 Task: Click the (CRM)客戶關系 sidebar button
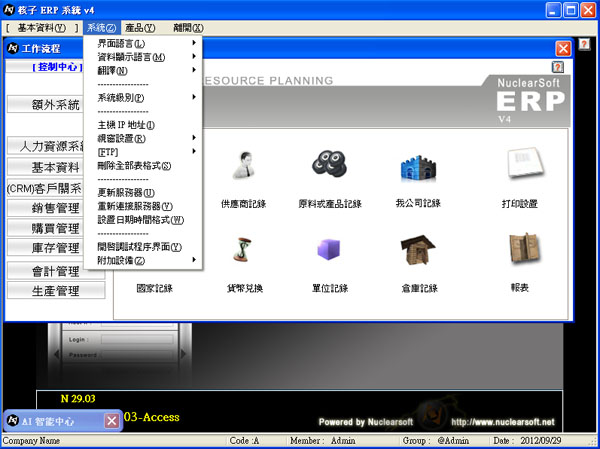46,188
